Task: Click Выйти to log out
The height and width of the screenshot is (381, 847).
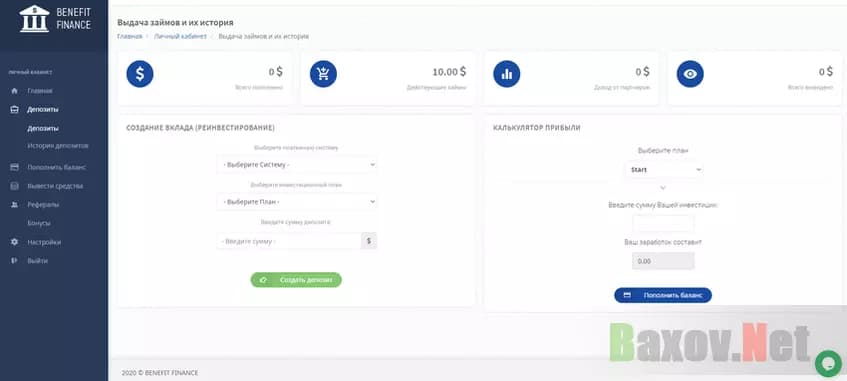Action: [x=37, y=260]
